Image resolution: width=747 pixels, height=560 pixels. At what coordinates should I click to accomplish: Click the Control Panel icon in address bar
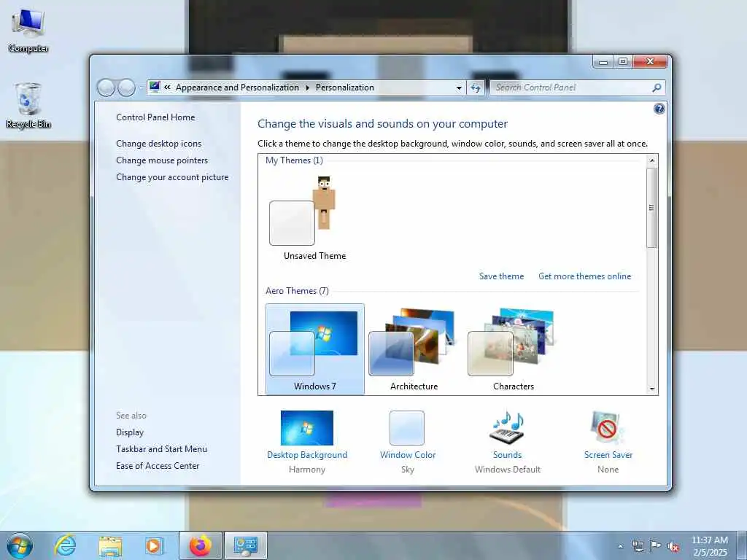click(155, 87)
